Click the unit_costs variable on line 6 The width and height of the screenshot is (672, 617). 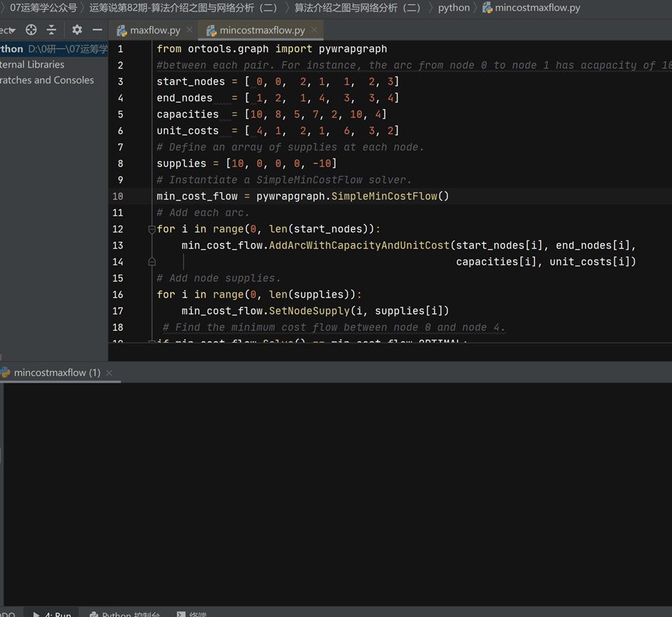[x=188, y=131]
